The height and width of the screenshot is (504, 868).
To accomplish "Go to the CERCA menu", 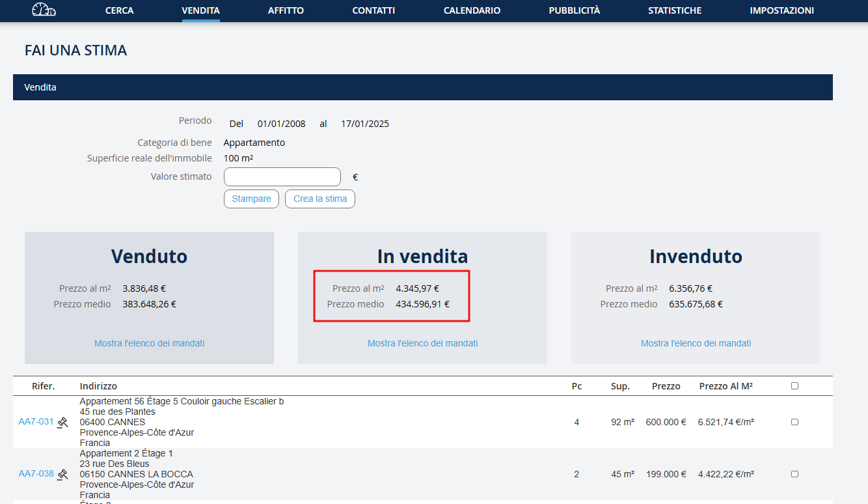I will [x=119, y=10].
